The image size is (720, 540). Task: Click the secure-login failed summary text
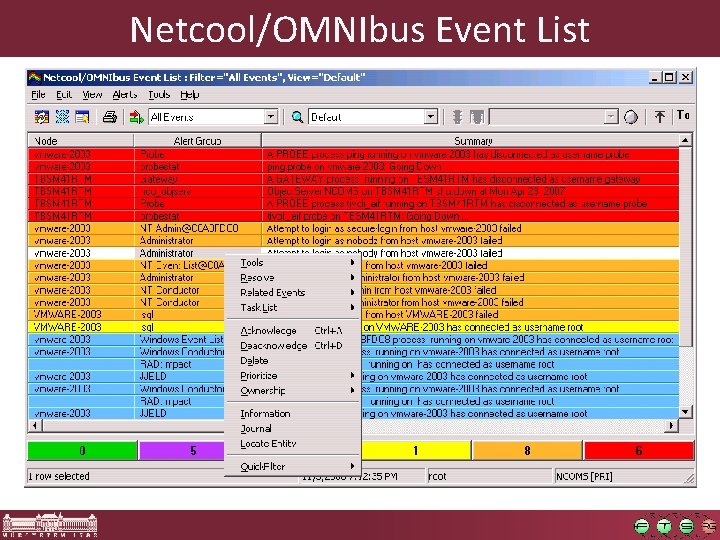pos(394,228)
